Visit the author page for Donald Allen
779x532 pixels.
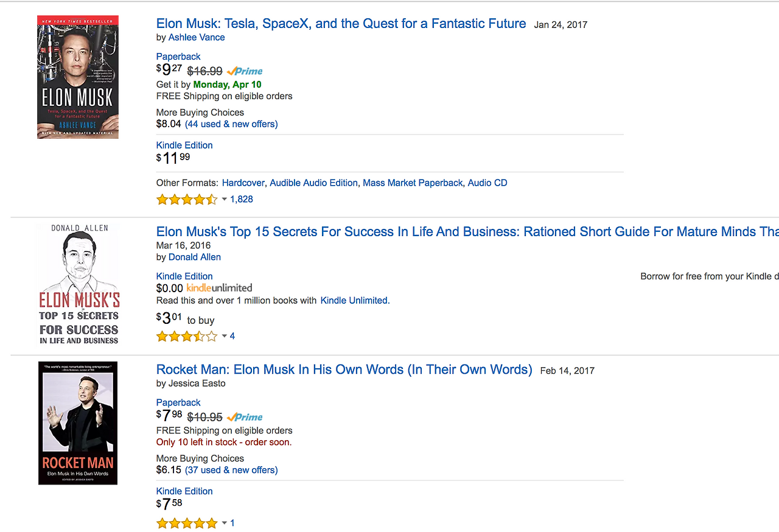[195, 257]
